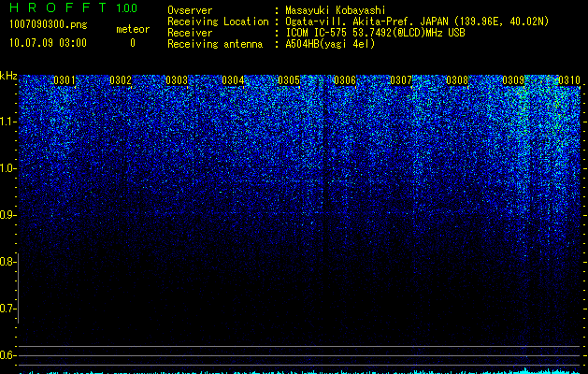Click the 0310 time marker
Image resolution: width=588 pixels, height=374 pixels.
click(x=569, y=80)
